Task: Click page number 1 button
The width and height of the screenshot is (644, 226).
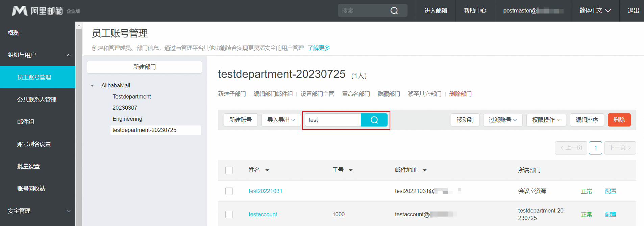Action: [x=595, y=148]
